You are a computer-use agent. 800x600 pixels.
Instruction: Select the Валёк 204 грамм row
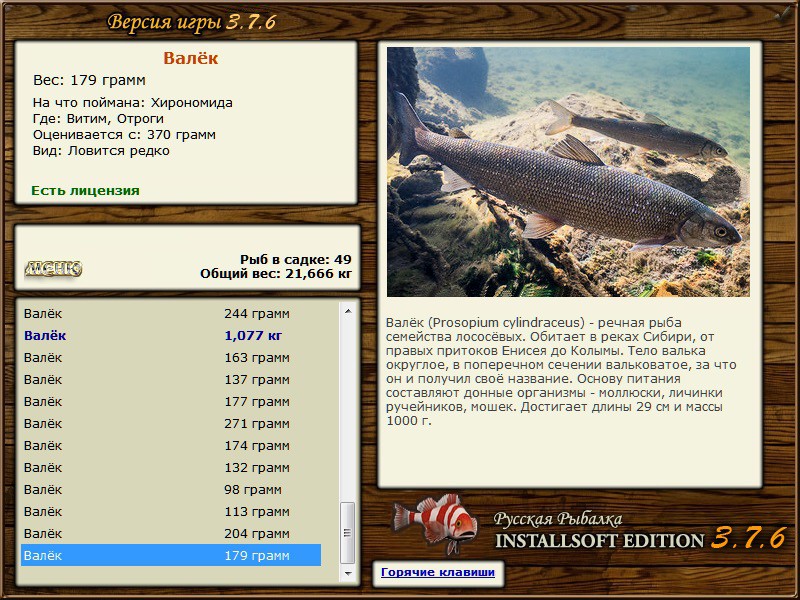171,533
